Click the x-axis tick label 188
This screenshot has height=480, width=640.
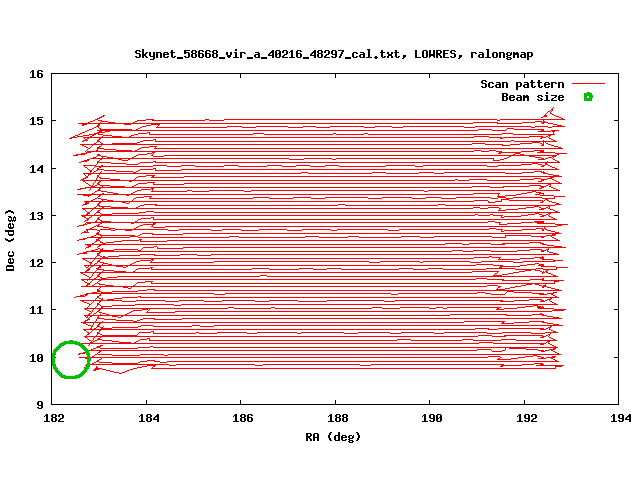338,418
